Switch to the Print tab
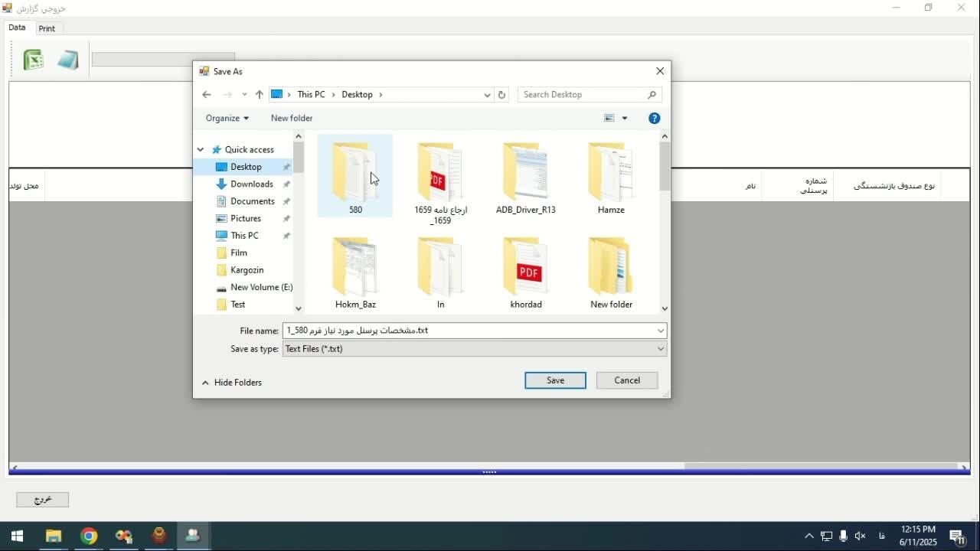Image resolution: width=980 pixels, height=551 pixels. point(47,28)
